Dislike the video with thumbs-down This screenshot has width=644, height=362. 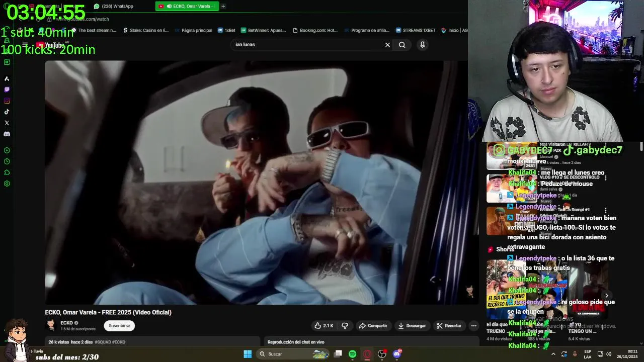(x=345, y=326)
